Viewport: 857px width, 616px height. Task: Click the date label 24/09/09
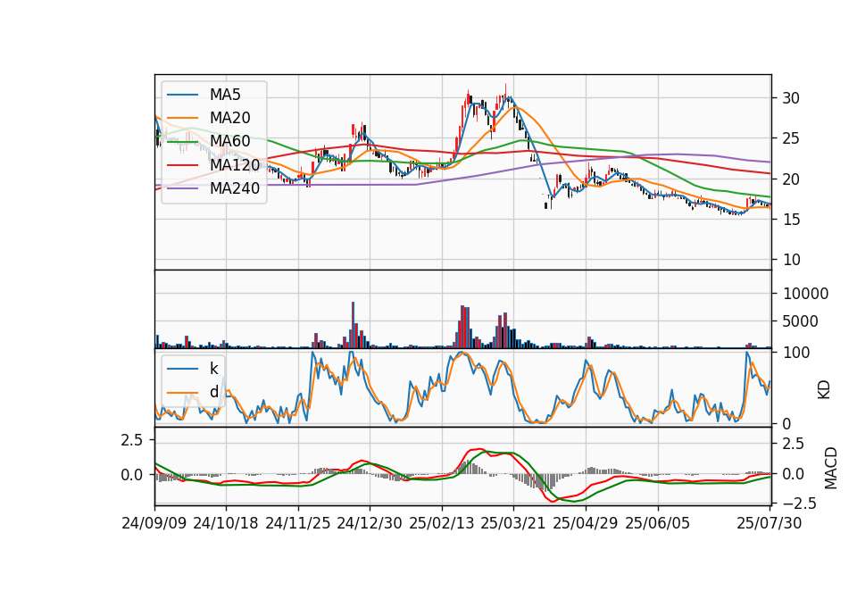tap(154, 523)
